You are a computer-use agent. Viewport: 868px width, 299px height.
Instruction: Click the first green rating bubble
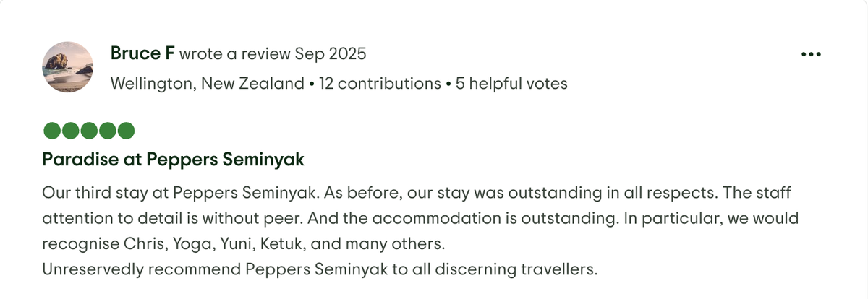coord(52,131)
